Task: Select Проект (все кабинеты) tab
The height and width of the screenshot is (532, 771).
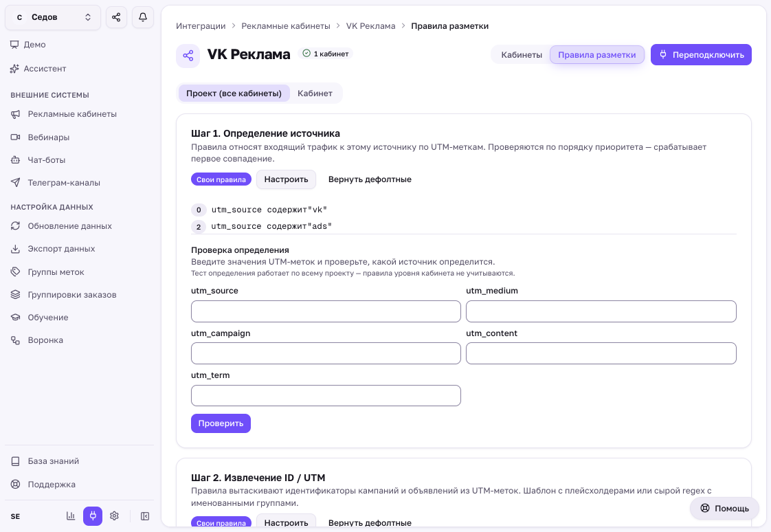Action: 234,93
